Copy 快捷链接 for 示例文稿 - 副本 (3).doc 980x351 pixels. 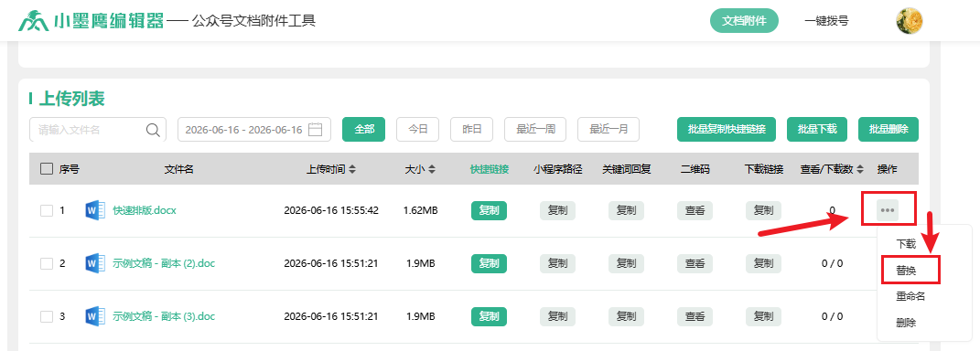(x=489, y=316)
